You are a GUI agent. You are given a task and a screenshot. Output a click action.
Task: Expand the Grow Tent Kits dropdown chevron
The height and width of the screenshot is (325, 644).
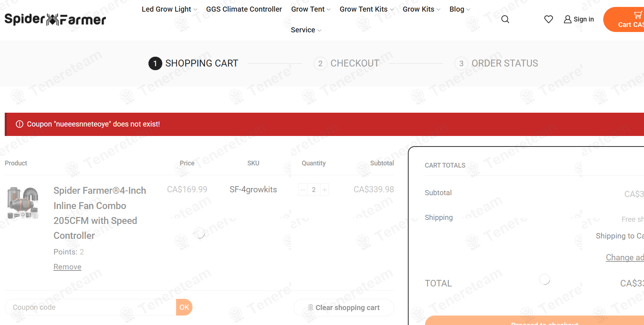click(x=392, y=9)
